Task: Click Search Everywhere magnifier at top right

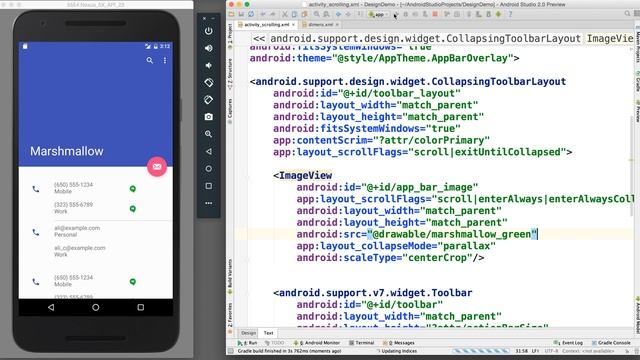Action: 628,14
